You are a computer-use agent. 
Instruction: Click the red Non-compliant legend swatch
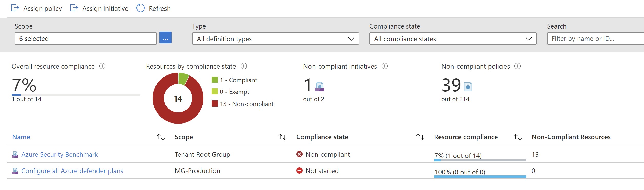click(x=215, y=104)
